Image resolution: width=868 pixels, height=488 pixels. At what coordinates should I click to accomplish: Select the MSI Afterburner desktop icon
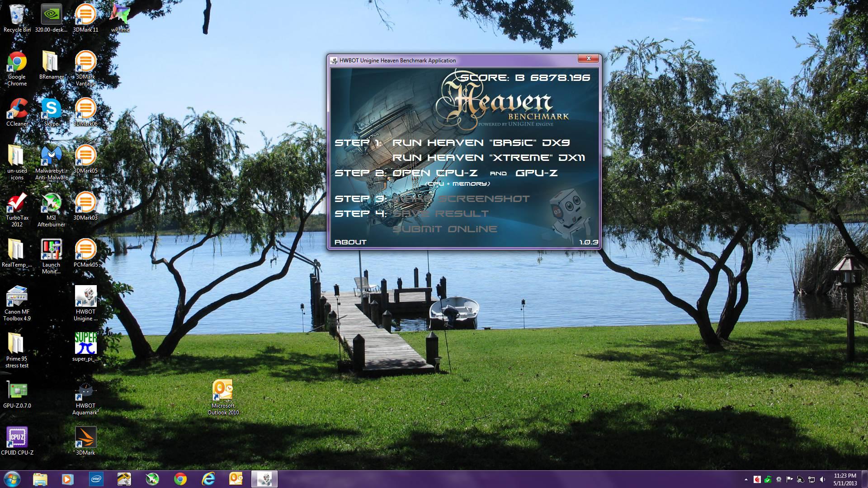51,210
